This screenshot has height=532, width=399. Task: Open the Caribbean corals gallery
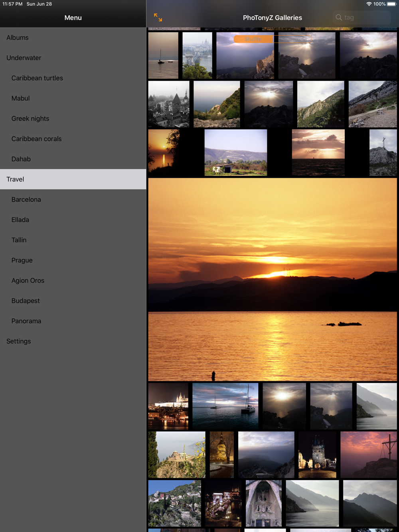pos(73,139)
